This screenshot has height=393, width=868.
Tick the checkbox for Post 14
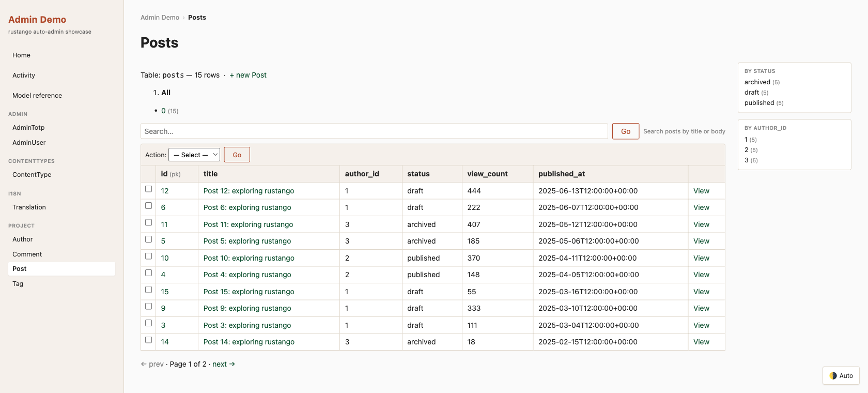(x=148, y=340)
